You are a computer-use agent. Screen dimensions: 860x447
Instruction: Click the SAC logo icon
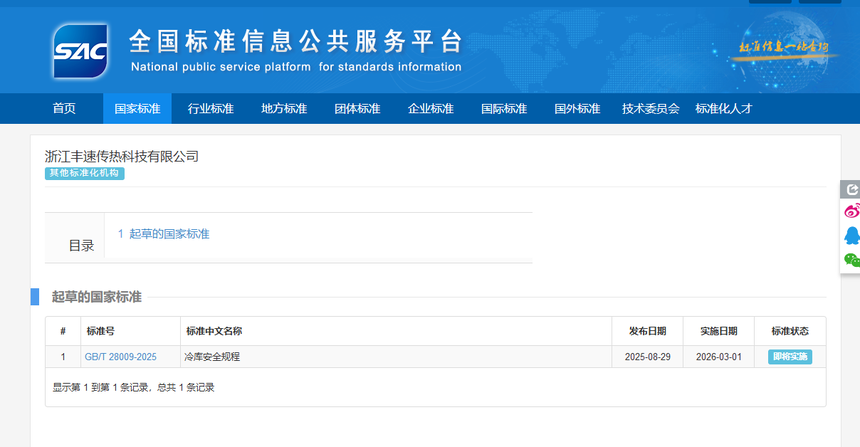tap(80, 49)
